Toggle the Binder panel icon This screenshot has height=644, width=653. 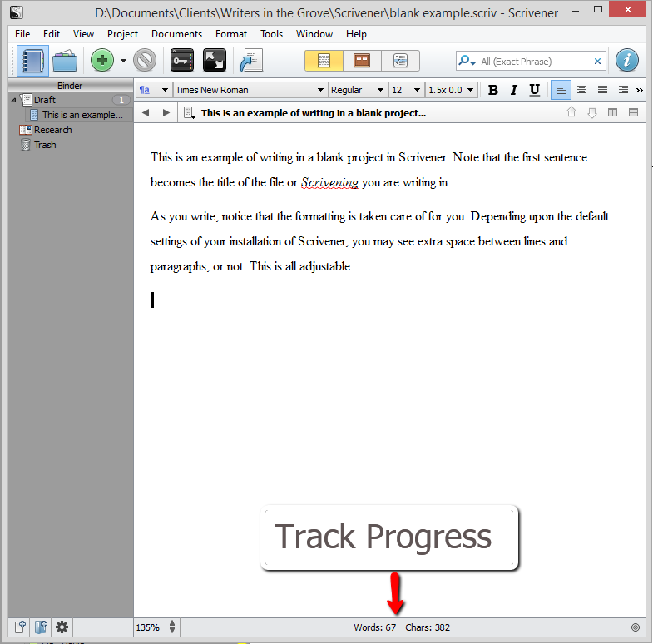point(34,61)
